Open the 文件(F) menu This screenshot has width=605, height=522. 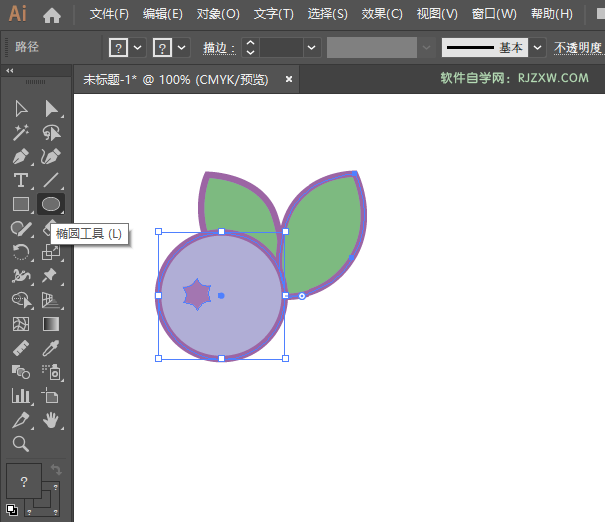109,14
